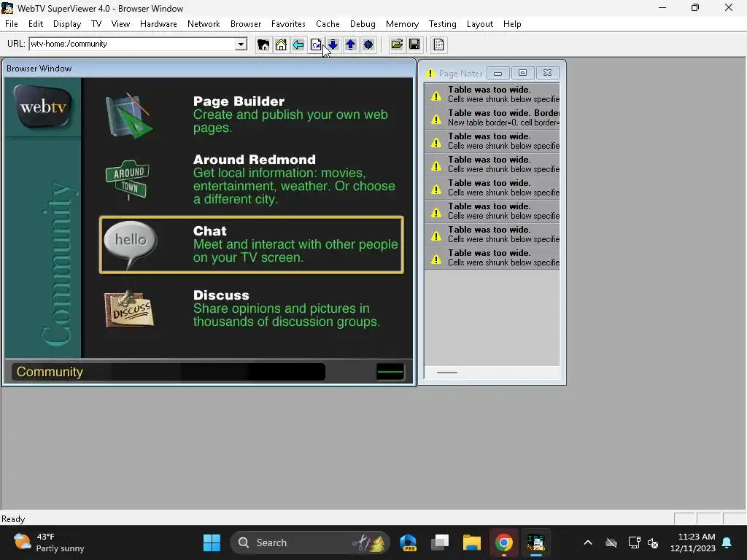Click the HTML source document icon
This screenshot has height=560, width=747.
[x=438, y=44]
